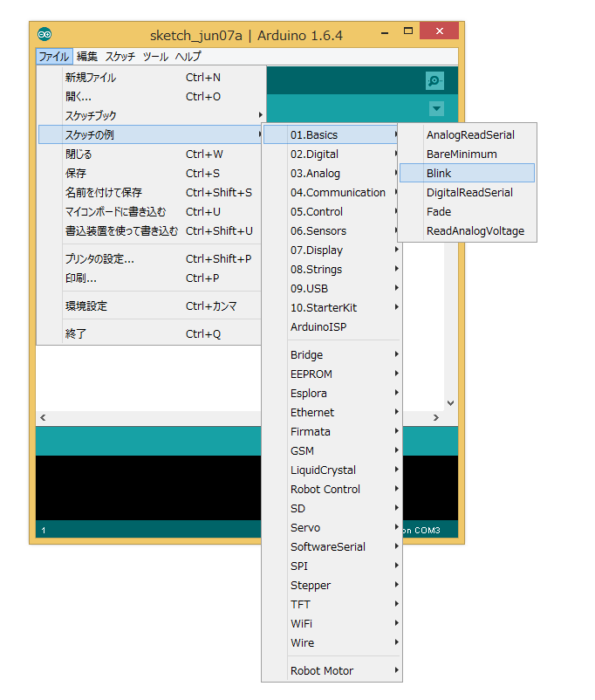Choose 名前を付けて保存
The width and height of the screenshot is (595, 700).
point(150,192)
